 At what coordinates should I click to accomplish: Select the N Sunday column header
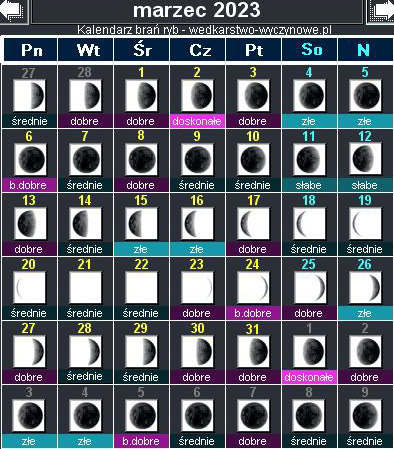pyautogui.click(x=365, y=50)
